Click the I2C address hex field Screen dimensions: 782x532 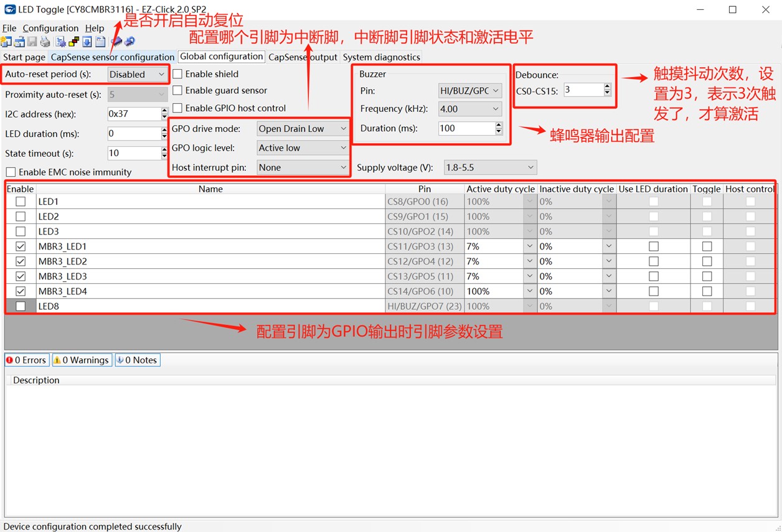[x=133, y=114]
